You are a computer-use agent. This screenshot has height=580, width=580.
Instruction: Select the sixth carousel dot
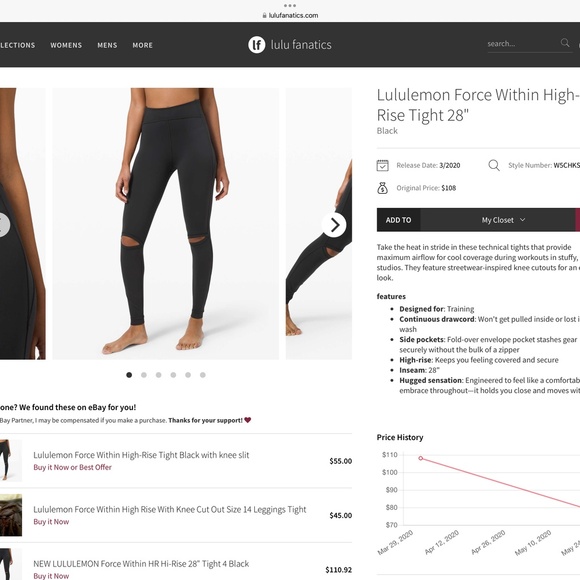pyautogui.click(x=203, y=375)
